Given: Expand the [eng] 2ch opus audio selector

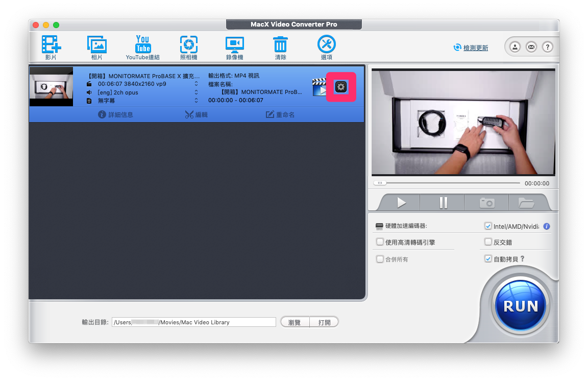Looking at the screenshot, I should 196,92.
